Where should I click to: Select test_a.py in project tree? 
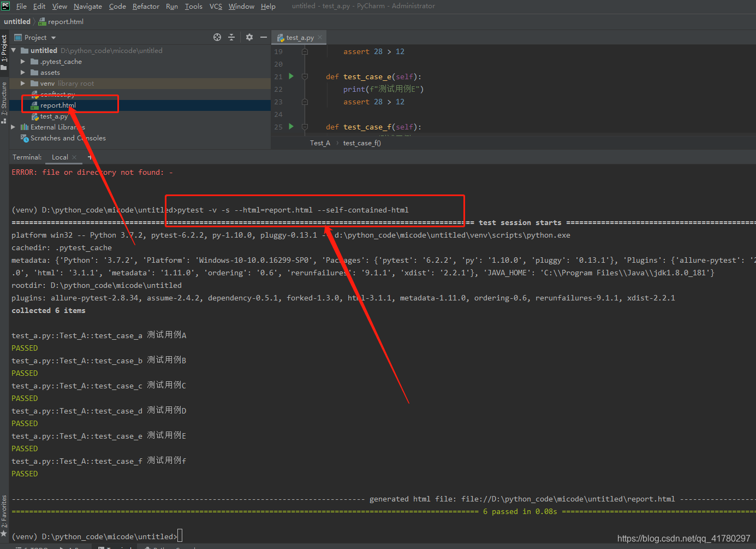54,116
